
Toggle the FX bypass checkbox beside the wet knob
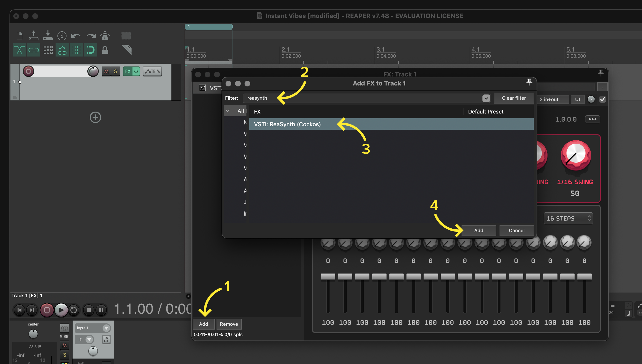pos(603,99)
